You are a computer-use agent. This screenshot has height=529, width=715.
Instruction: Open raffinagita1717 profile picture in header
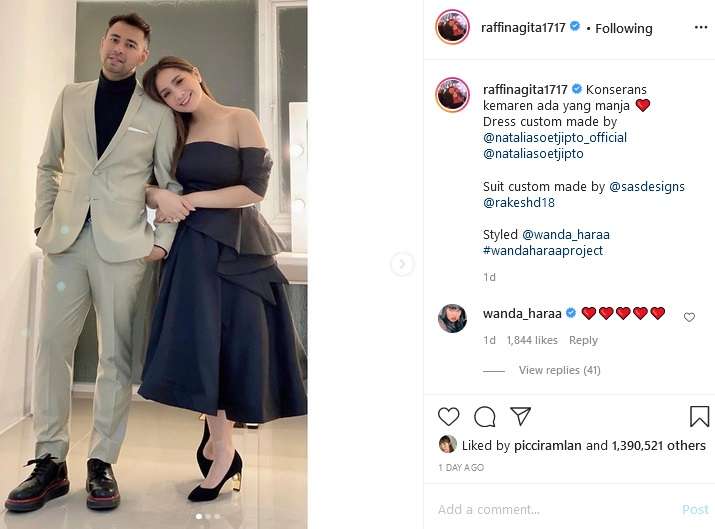point(452,28)
